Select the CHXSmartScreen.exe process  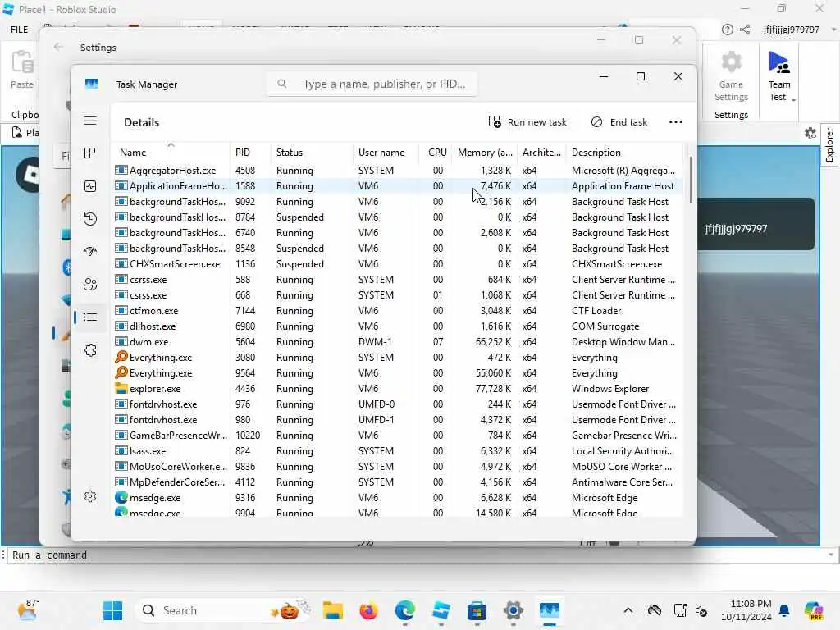[398, 264]
